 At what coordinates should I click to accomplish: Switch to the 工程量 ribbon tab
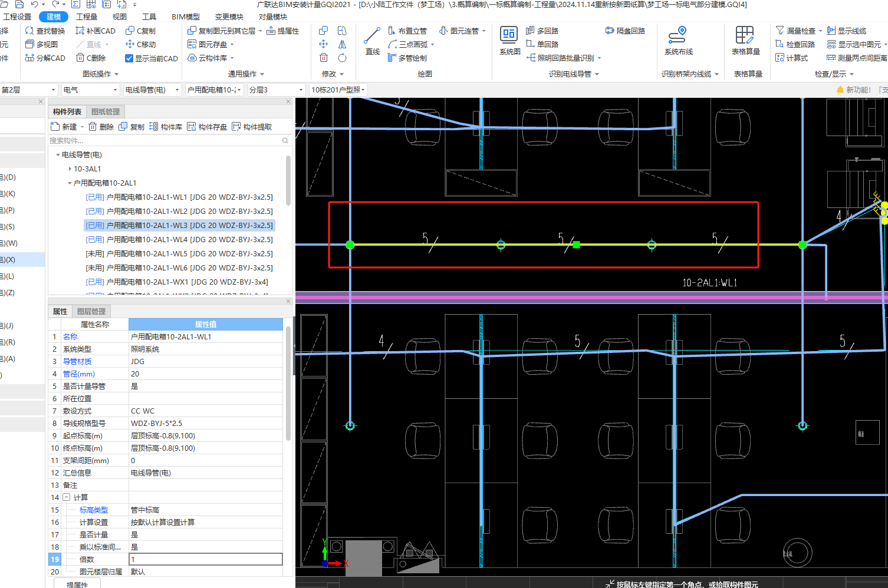coord(87,16)
